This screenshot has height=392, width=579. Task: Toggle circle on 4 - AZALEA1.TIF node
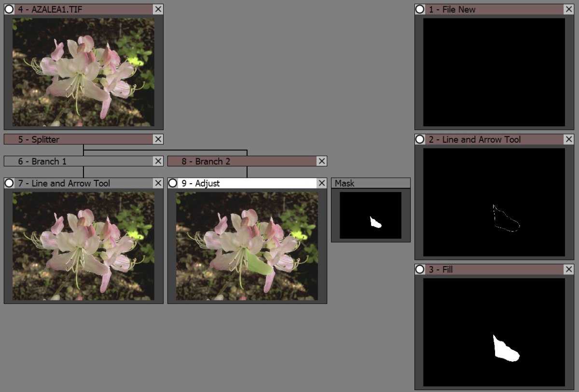(9, 9)
